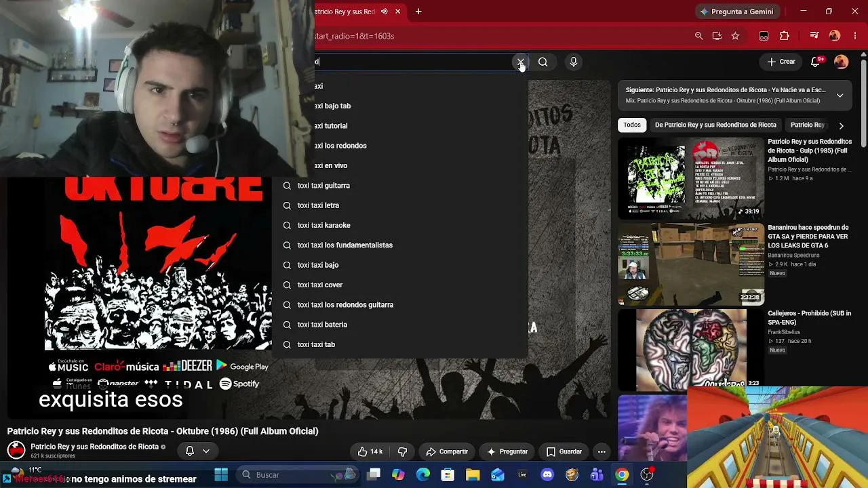
Task: Open File Explorer from the taskbar
Action: click(473, 474)
